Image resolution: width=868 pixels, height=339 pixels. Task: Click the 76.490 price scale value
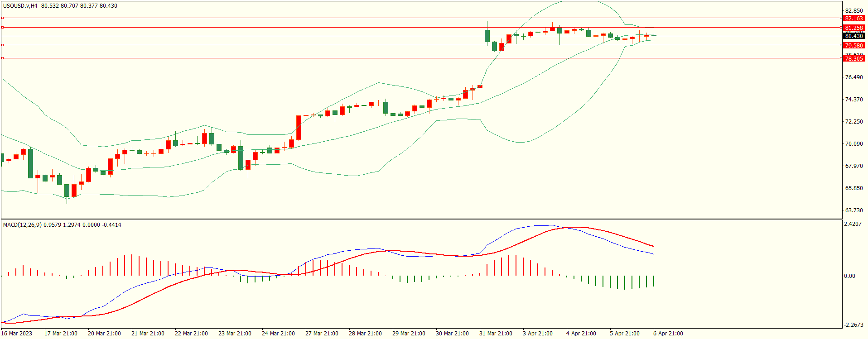(x=854, y=77)
